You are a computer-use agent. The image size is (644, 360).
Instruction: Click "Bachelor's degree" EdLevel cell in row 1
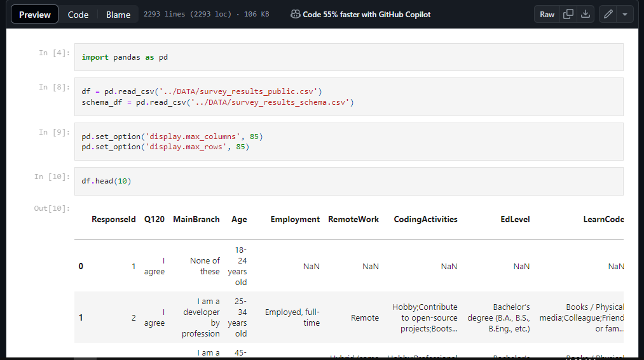tap(498, 317)
